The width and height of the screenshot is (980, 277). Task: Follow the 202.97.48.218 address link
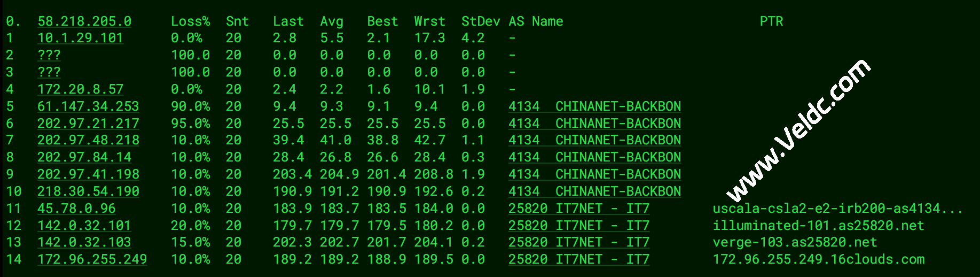(88, 140)
